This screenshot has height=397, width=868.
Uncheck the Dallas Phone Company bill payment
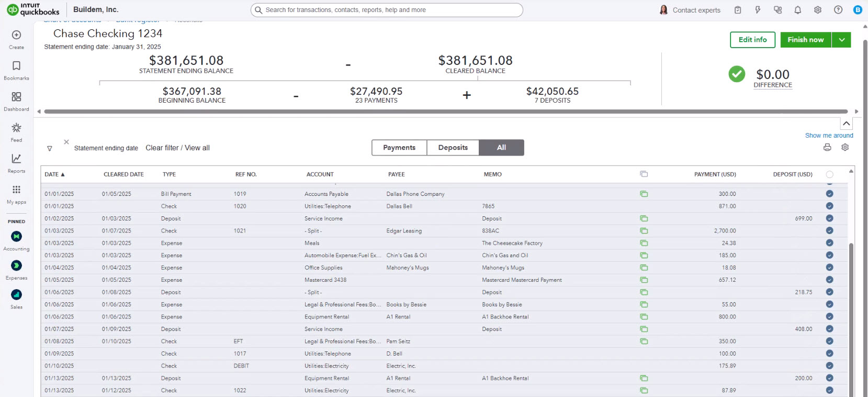[829, 194]
